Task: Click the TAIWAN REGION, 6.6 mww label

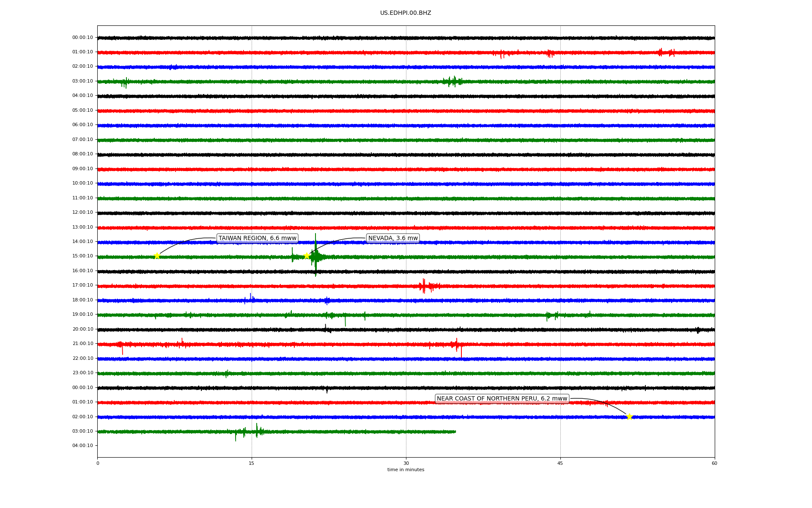Action: (x=257, y=238)
